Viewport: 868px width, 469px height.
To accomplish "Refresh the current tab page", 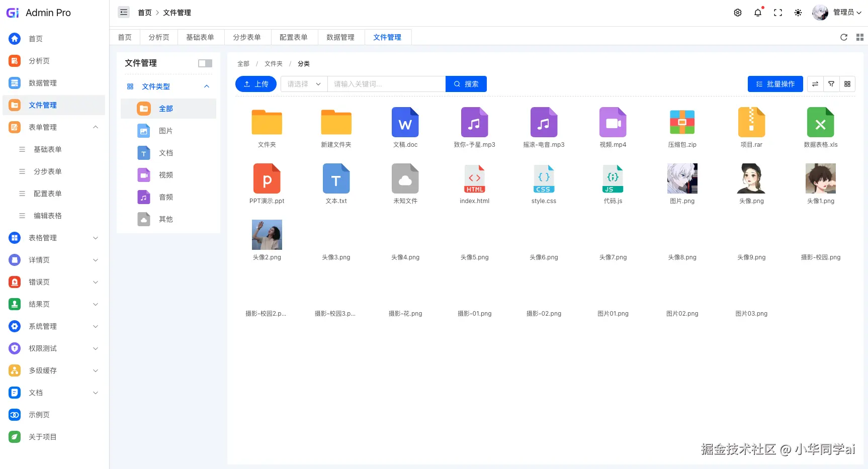I will pyautogui.click(x=844, y=37).
